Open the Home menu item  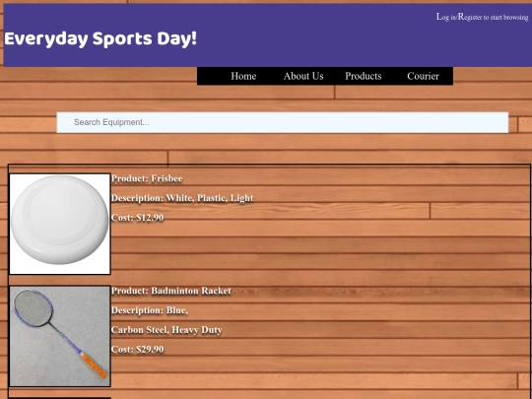243,76
